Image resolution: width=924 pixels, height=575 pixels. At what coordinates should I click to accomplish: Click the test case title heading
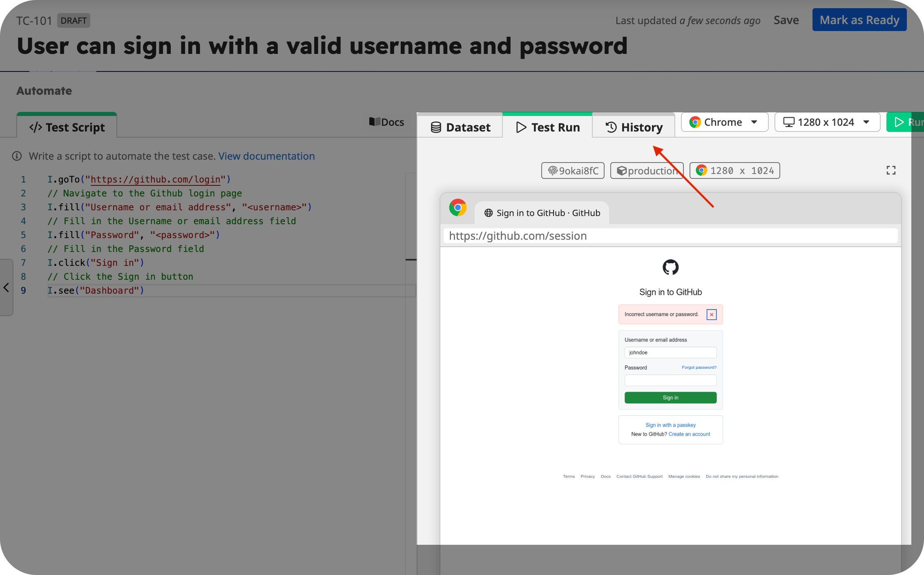[322, 46]
